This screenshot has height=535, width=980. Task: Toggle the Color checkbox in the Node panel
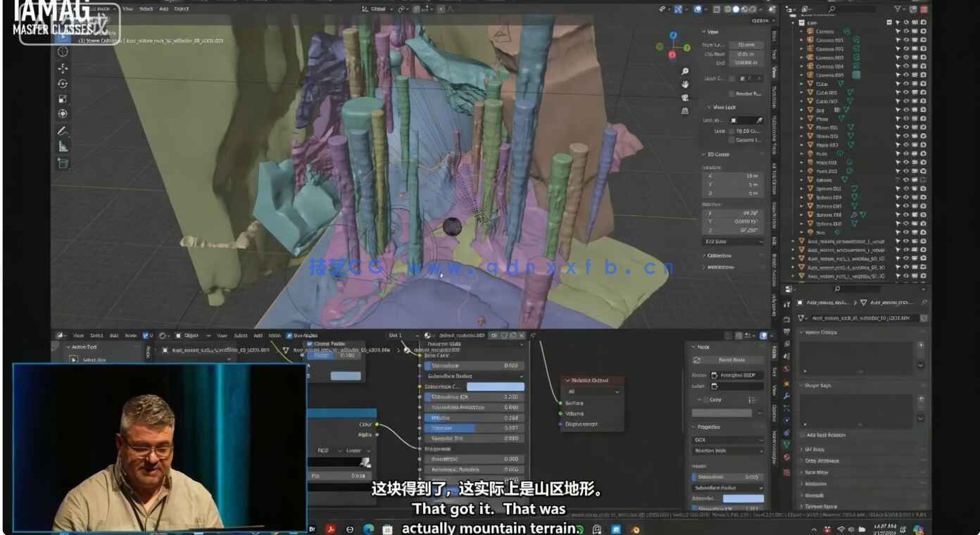click(x=706, y=400)
